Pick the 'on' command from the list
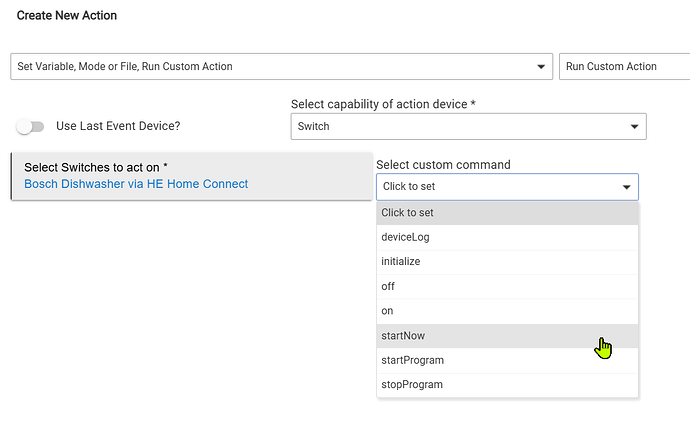The height and width of the screenshot is (425, 690). [x=506, y=311]
